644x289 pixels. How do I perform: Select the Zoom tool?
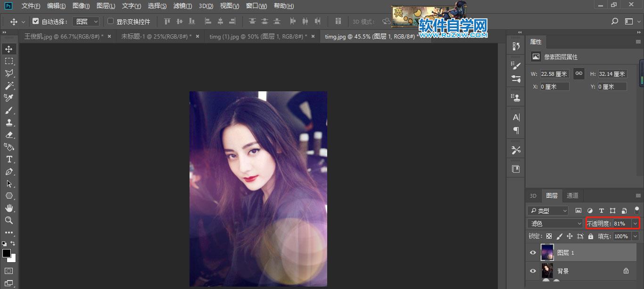pos(9,220)
